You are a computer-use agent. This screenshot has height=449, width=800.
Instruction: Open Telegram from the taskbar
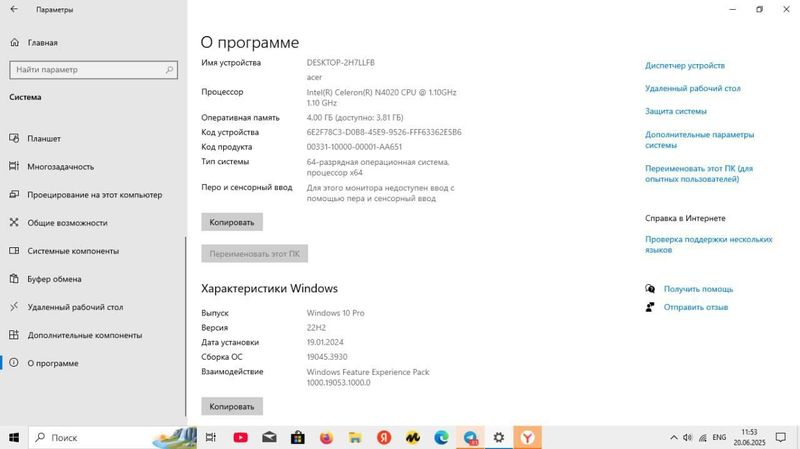470,437
